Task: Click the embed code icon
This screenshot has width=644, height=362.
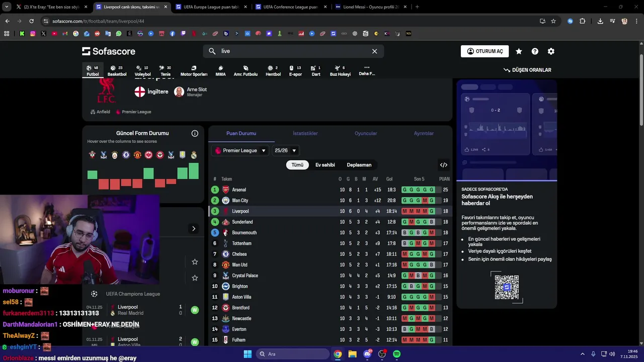Action: (444, 165)
